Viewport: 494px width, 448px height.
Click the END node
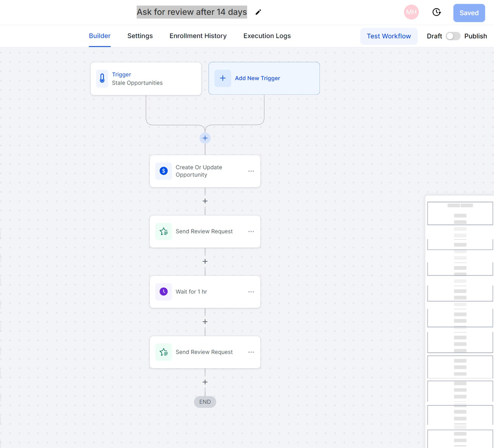pyautogui.click(x=205, y=402)
